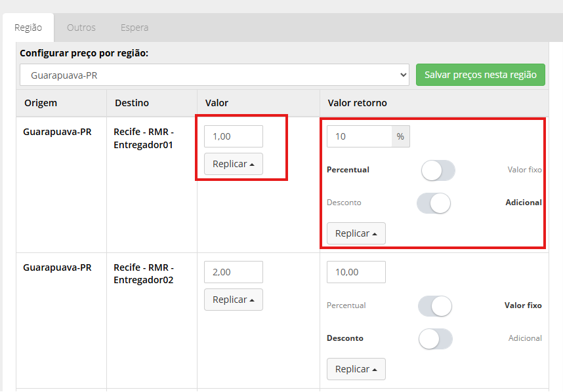Toggle Desconto/Adicional switch for Entregador02
Image resolution: width=563 pixels, height=392 pixels.
click(x=436, y=338)
